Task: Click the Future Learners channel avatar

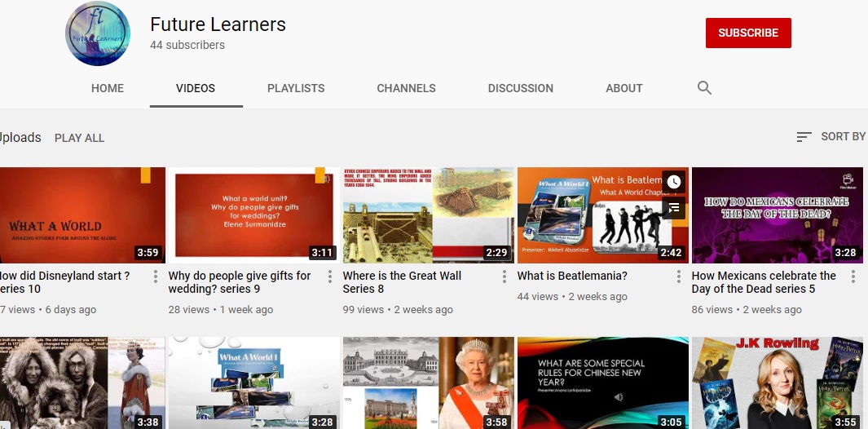Action: pyautogui.click(x=98, y=33)
